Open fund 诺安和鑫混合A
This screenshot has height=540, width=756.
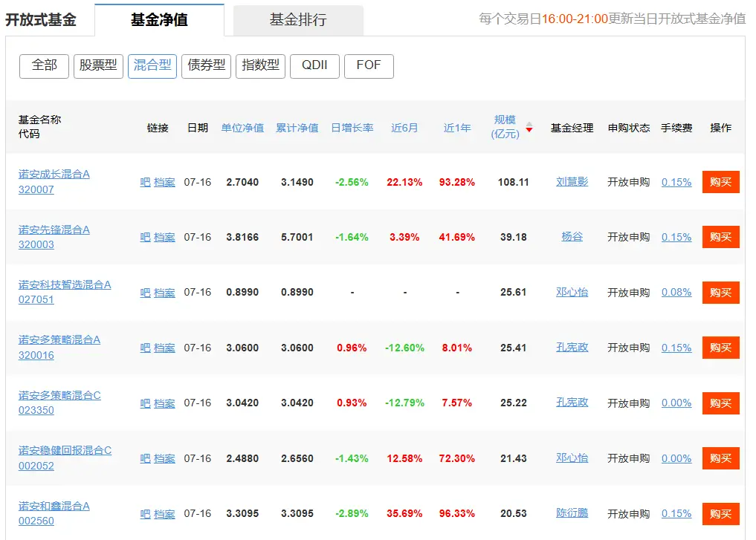click(x=54, y=506)
